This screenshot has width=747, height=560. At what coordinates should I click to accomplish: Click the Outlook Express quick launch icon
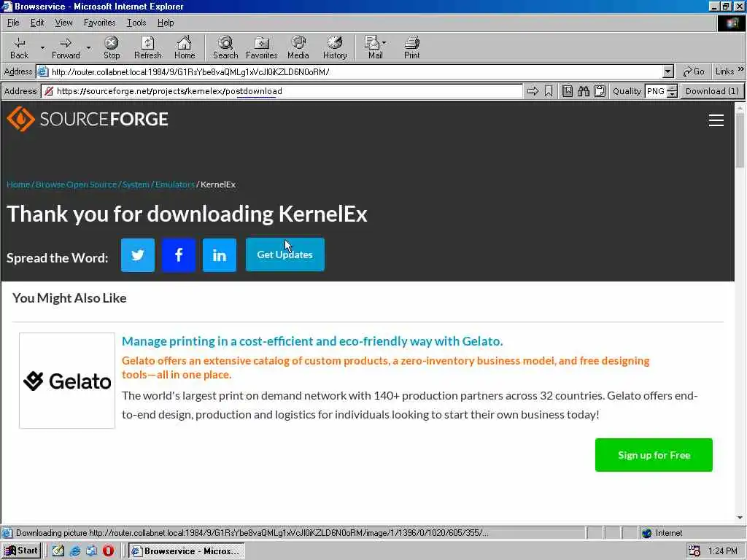91,551
